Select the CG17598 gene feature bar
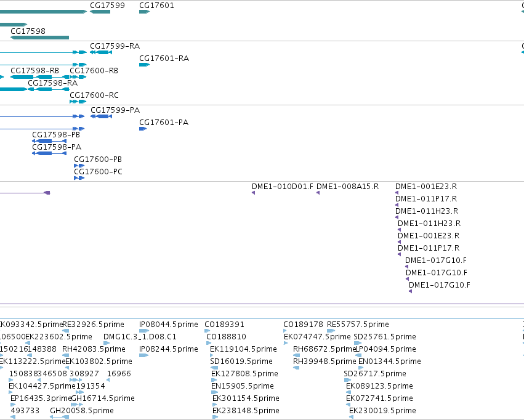This screenshot has width=524, height=420. [40, 38]
